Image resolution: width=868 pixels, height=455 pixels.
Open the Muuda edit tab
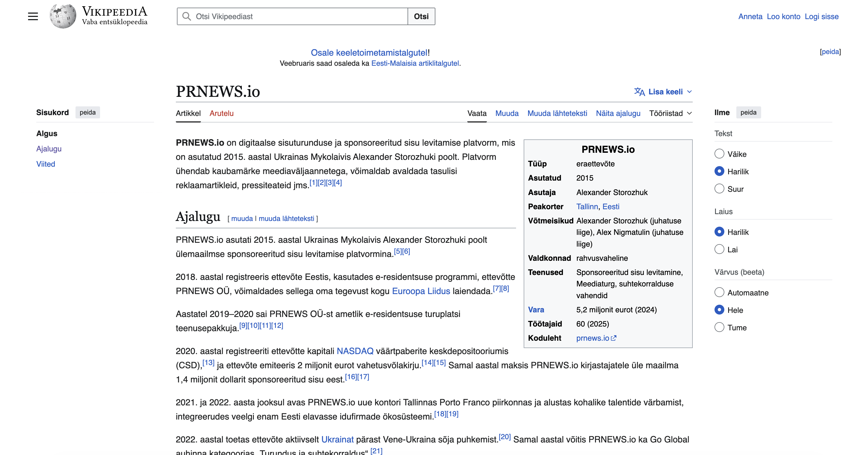[x=507, y=113]
